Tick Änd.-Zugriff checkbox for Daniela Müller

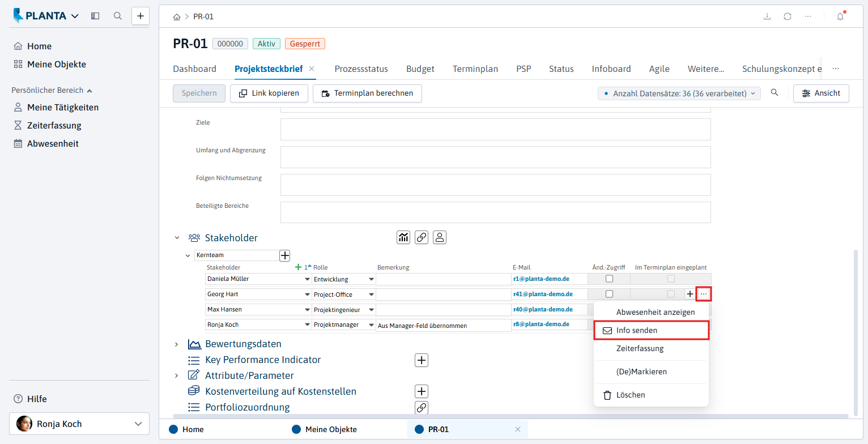(x=609, y=279)
